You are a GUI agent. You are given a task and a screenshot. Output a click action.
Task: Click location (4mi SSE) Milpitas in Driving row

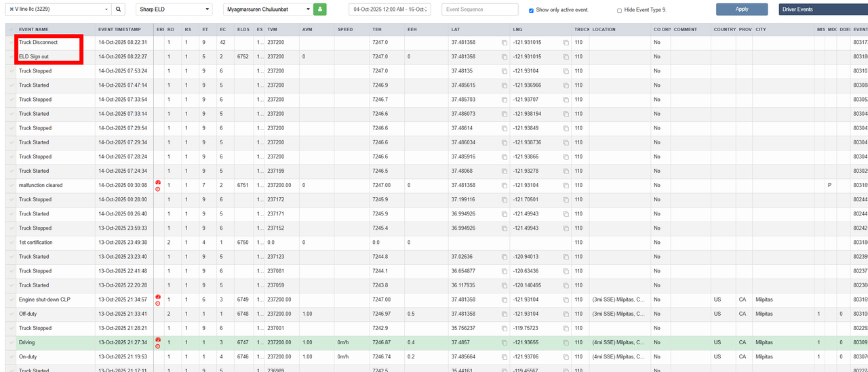(x=618, y=342)
